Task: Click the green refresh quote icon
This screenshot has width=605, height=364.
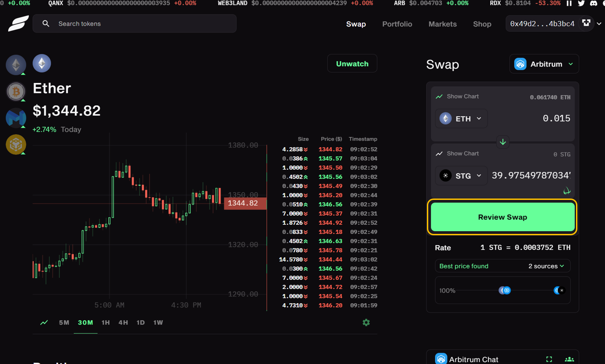Action: tap(566, 191)
